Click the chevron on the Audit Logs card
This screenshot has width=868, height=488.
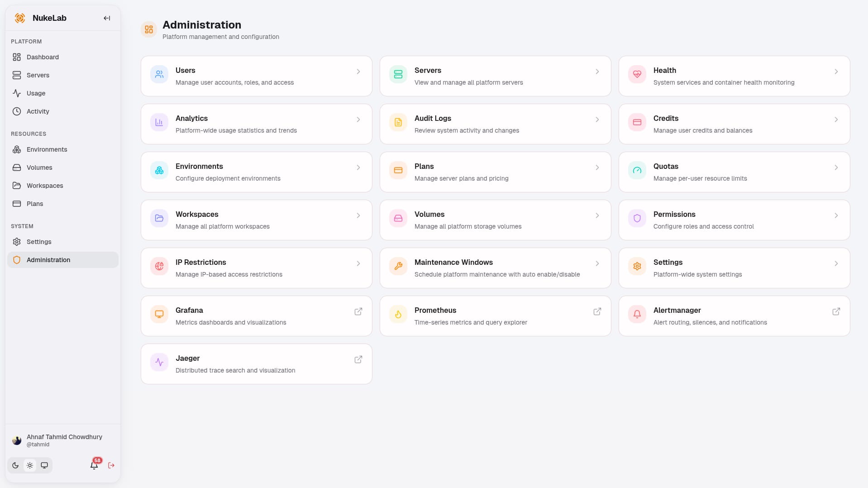[x=597, y=120]
